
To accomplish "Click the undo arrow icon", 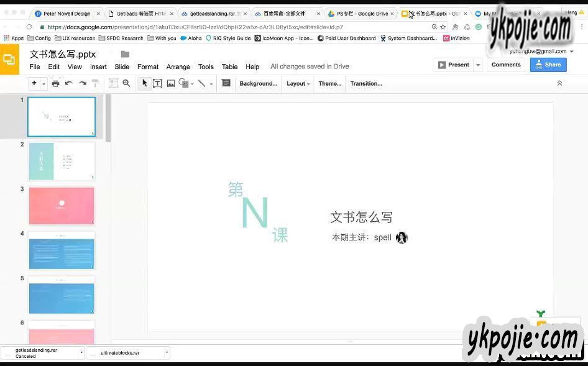I will [x=68, y=83].
